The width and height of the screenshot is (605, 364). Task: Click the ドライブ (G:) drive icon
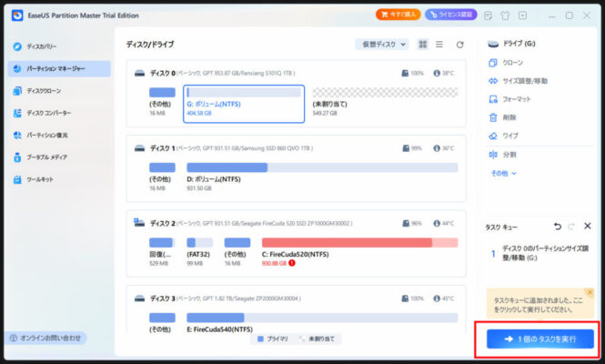(x=493, y=44)
